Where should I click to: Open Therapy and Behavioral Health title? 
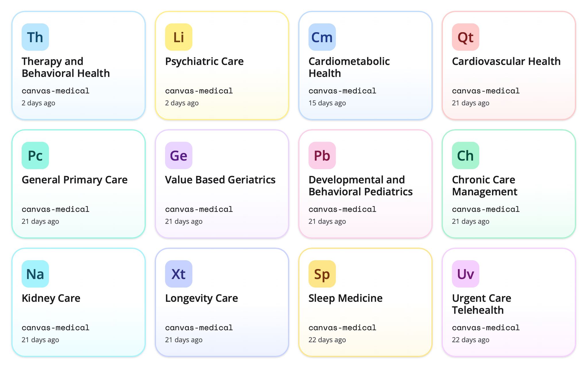66,67
